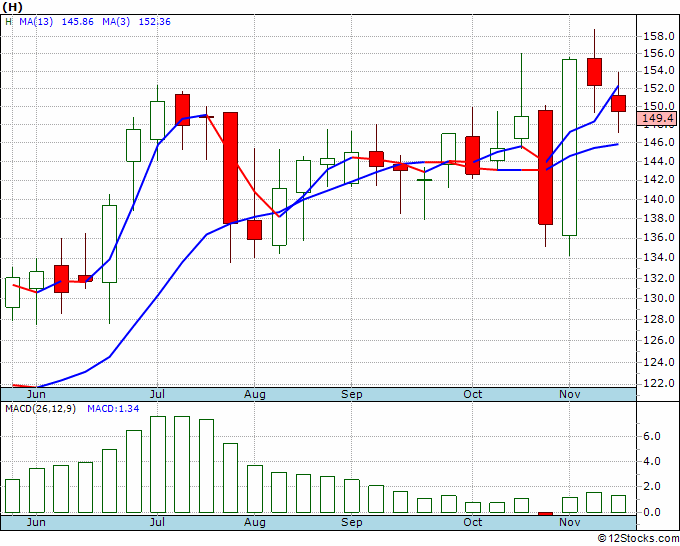Click Aug on the price chart time axis
680x546 pixels.
pos(255,394)
